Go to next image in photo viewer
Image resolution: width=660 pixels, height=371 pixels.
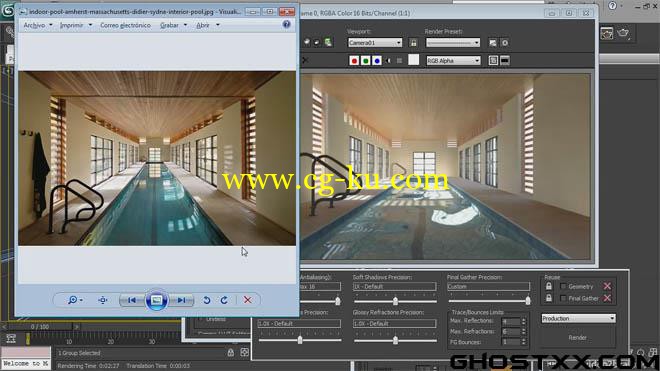(181, 300)
